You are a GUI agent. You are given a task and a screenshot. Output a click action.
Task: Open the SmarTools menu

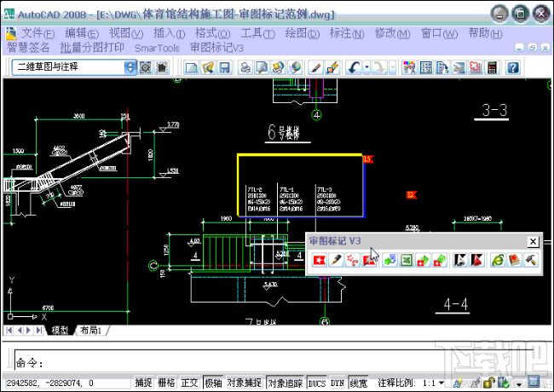(x=157, y=48)
